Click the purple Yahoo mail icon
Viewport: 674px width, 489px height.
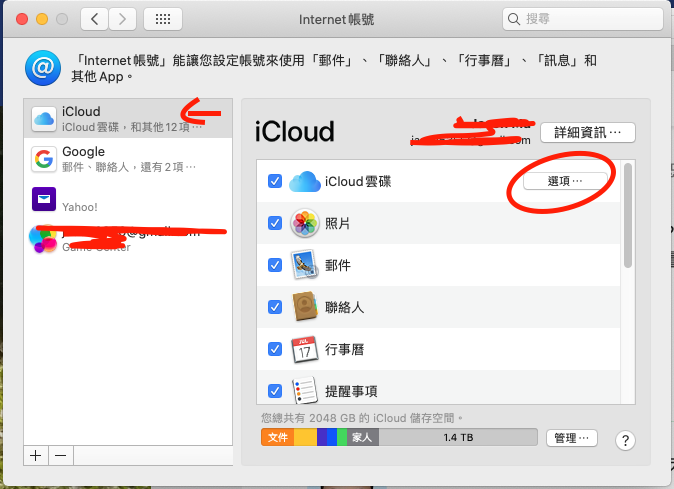44,199
